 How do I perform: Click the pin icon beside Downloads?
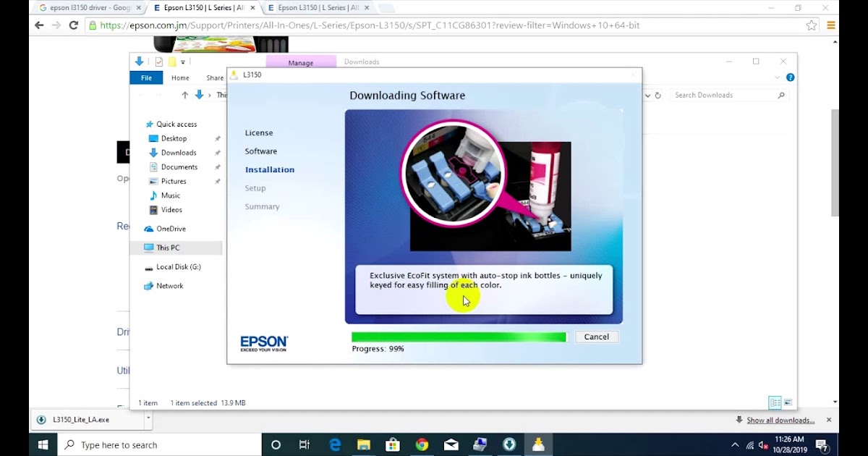coord(217,153)
